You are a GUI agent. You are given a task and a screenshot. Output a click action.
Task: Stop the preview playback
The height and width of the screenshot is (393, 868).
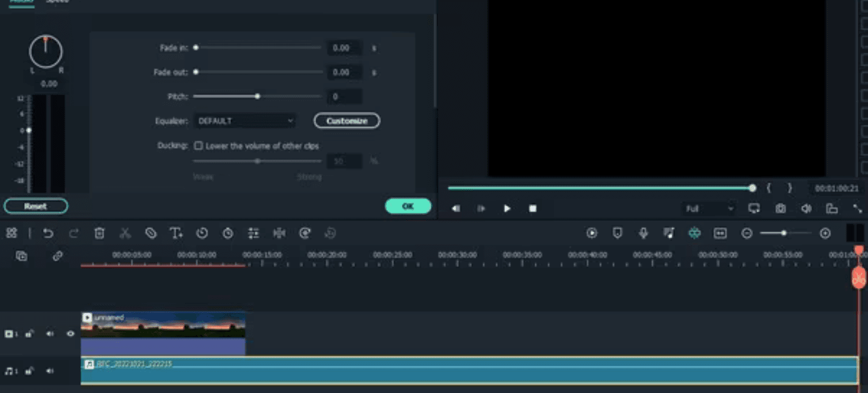pyautogui.click(x=533, y=208)
